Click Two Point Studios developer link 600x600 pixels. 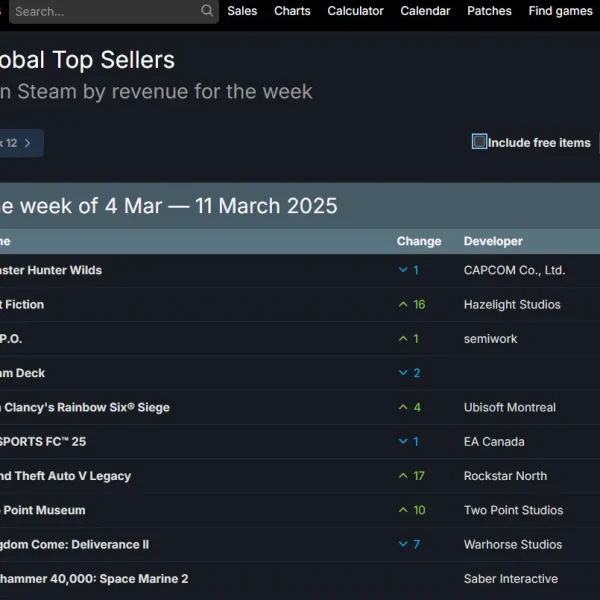[513, 510]
